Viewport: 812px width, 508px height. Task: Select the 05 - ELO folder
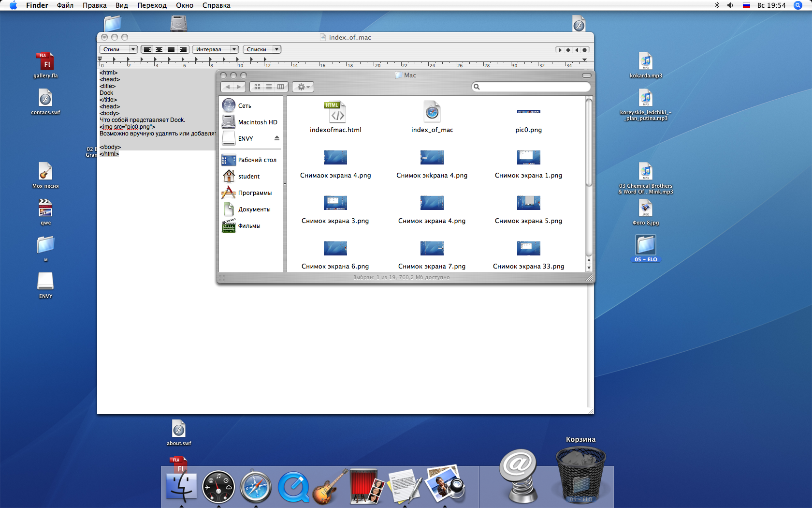pos(646,249)
